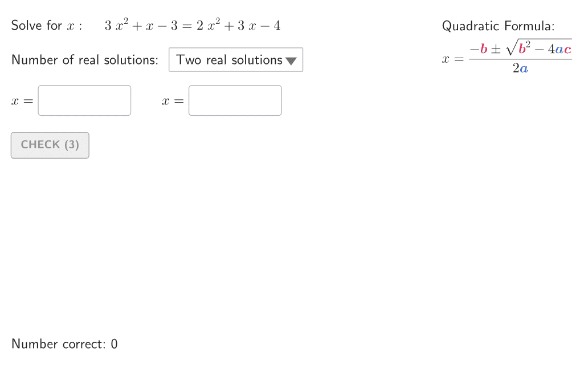Open the Two real solutions dropdown

point(235,60)
